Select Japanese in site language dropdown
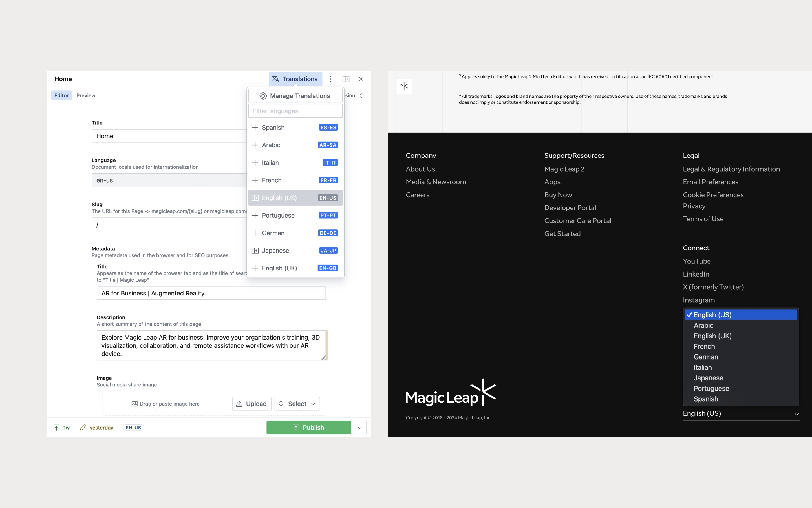This screenshot has height=508, width=812. [741, 378]
